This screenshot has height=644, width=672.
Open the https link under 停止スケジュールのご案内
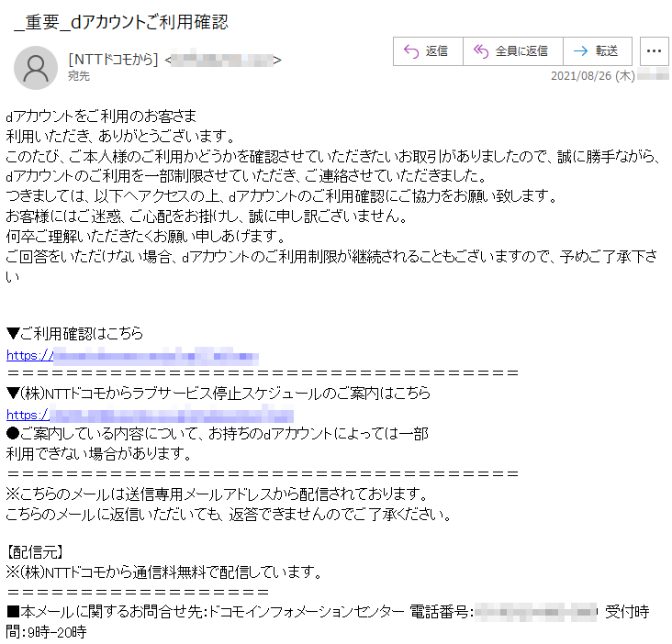[150, 415]
